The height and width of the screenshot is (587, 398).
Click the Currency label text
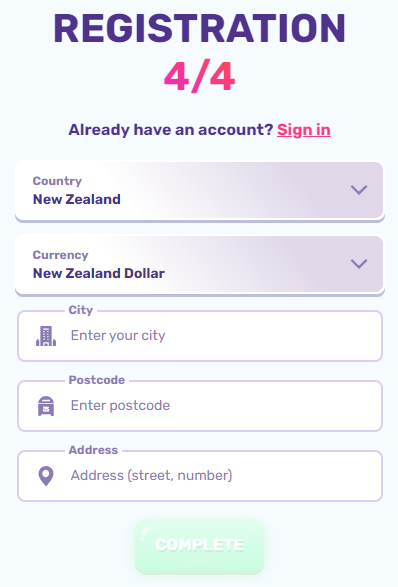[60, 255]
